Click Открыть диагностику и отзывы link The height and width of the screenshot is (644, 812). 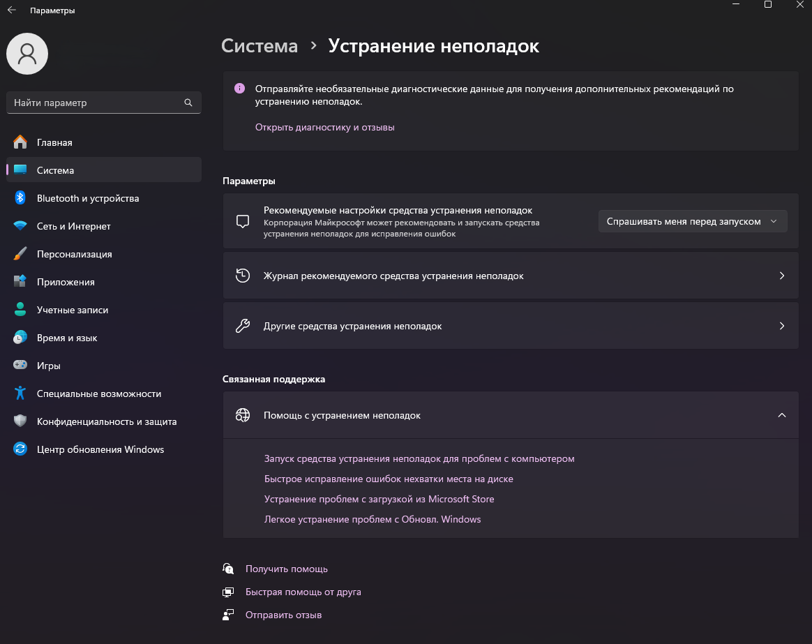324,128
